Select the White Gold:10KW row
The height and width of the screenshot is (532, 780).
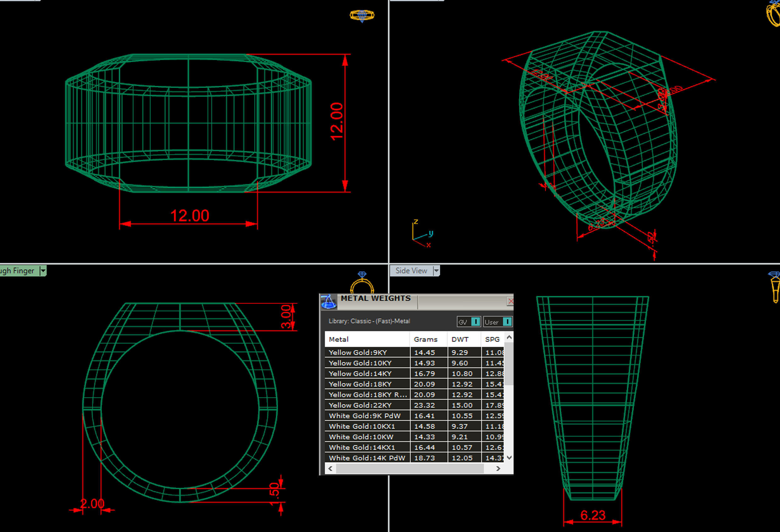[x=415, y=437]
